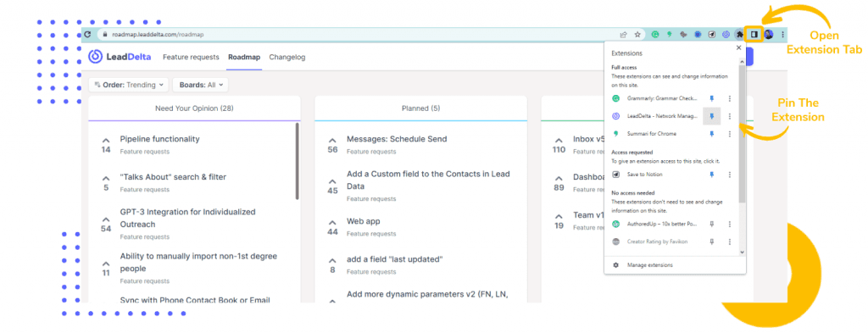Toggle pin for LeadDelta extension
This screenshot has width=868, height=333.
(712, 116)
